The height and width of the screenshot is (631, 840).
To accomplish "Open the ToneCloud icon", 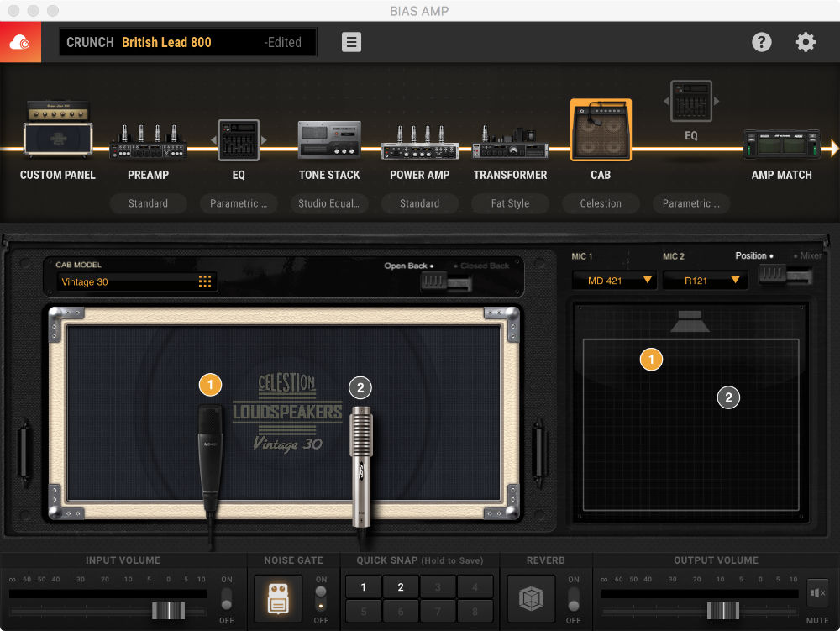I will point(20,43).
